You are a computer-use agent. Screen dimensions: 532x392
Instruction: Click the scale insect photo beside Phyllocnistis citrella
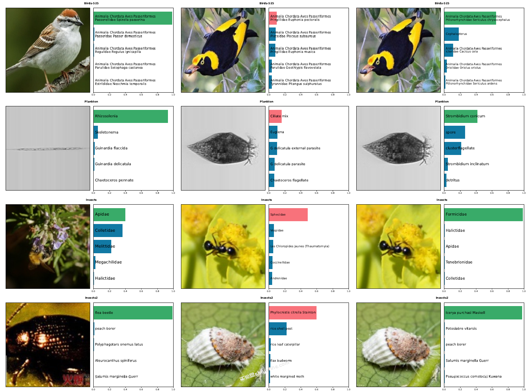coord(223,345)
